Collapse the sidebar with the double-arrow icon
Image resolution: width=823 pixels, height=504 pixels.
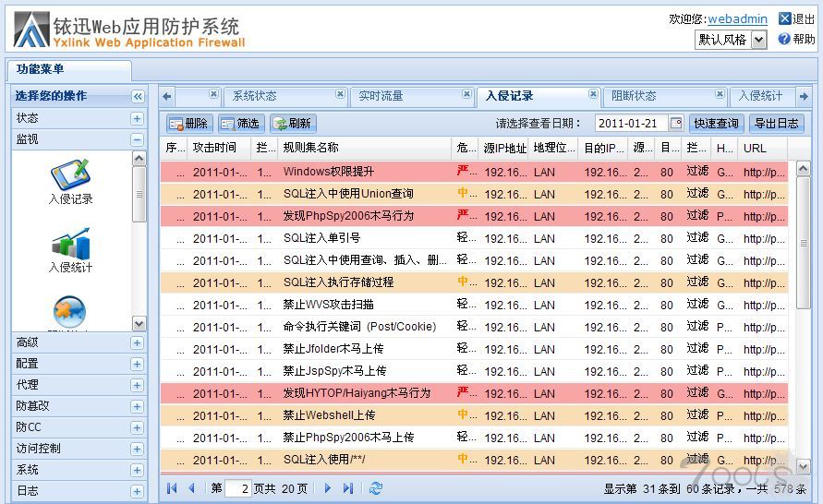tap(138, 96)
